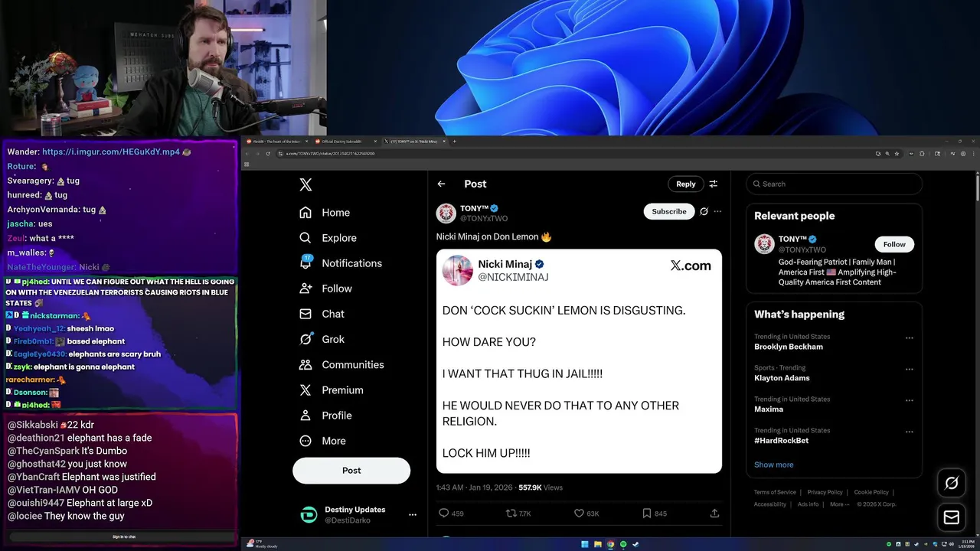Reload the page in browser
Screen dimensions: 980x551
coord(268,154)
